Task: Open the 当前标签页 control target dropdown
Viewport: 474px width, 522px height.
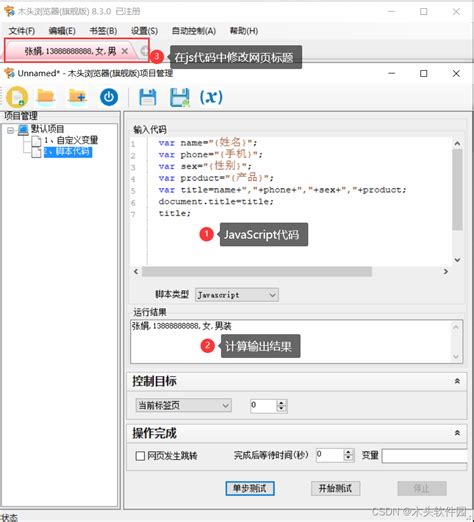Action: coord(184,405)
